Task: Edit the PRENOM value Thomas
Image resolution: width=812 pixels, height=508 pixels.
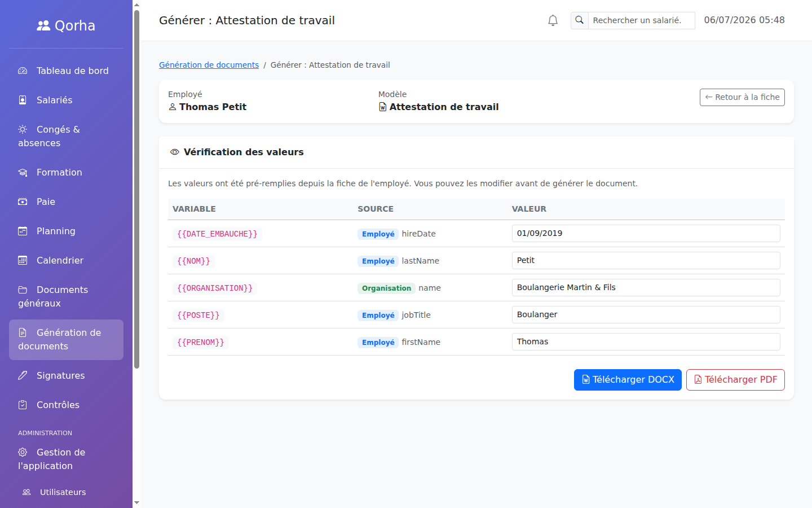Action: point(646,341)
